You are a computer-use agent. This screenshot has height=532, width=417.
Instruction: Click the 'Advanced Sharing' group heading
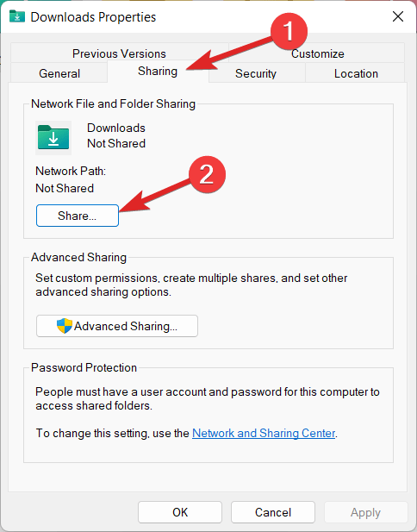point(78,257)
